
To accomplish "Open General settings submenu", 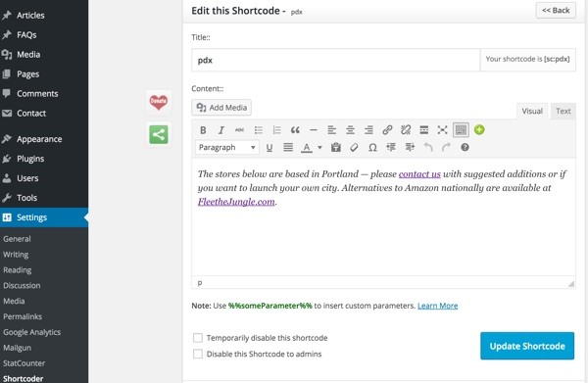I will (x=17, y=239).
